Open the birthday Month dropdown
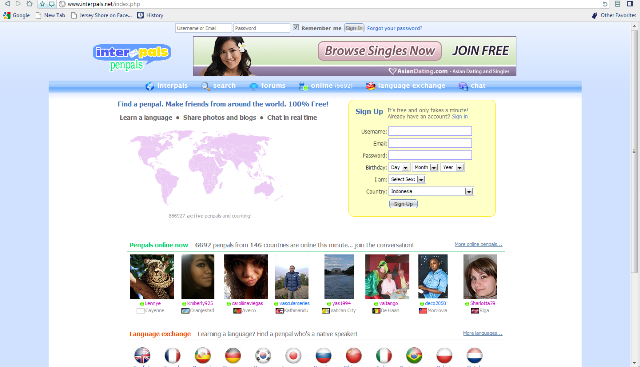Screen dimensions: 640x367 click(425, 167)
